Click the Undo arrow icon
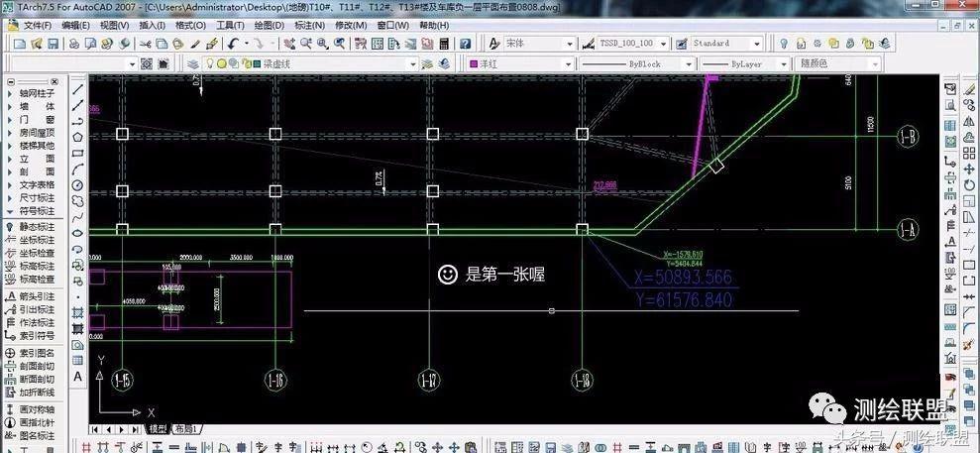The width and height of the screenshot is (980, 453). click(234, 44)
